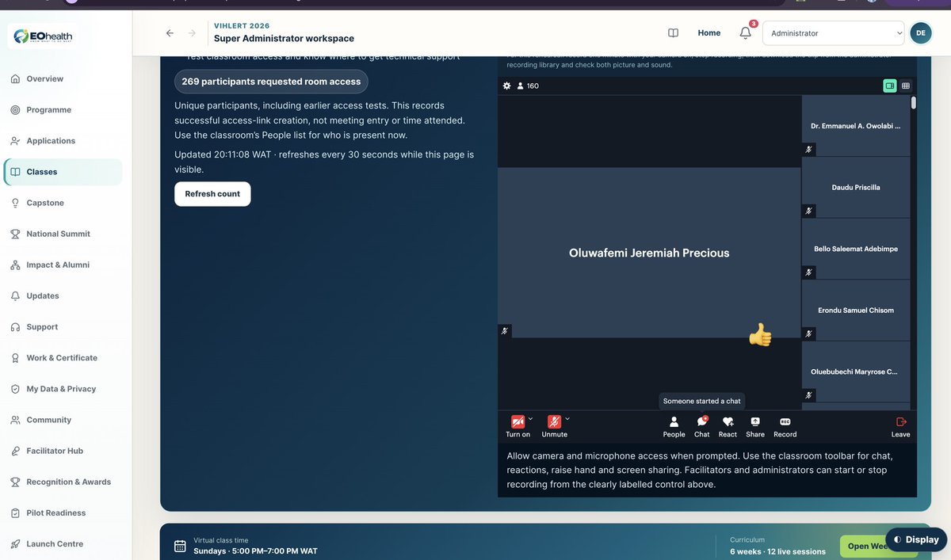Open classroom settings gear icon

pyautogui.click(x=507, y=86)
